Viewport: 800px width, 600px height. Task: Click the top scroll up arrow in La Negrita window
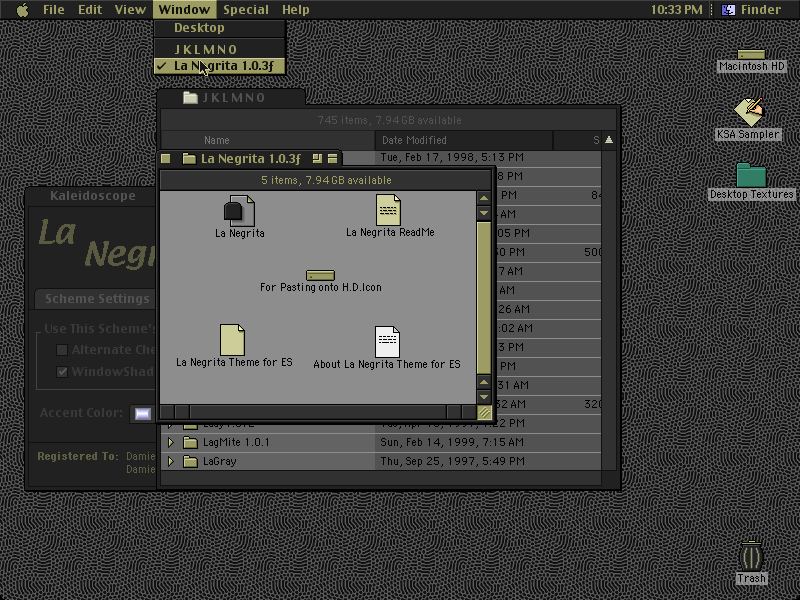click(x=484, y=198)
